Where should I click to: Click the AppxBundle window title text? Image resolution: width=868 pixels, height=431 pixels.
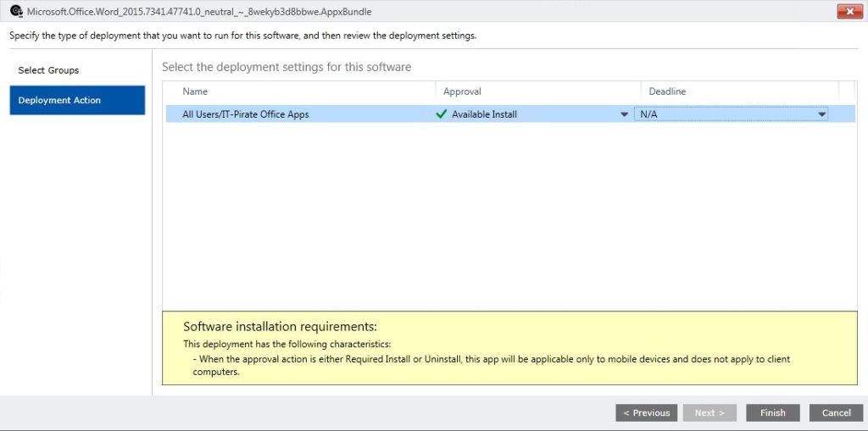click(x=199, y=11)
